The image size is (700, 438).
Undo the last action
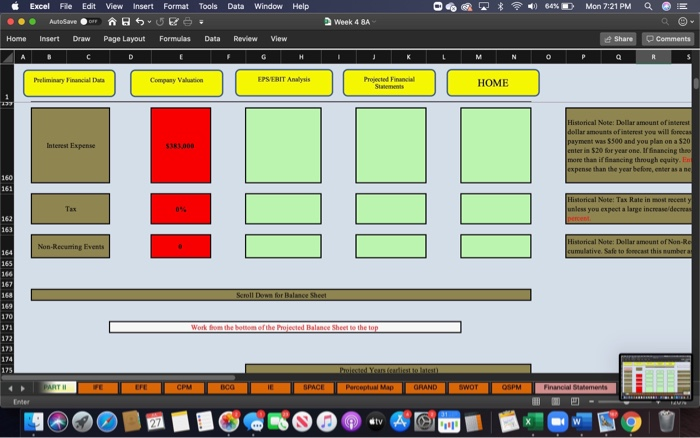pos(140,21)
